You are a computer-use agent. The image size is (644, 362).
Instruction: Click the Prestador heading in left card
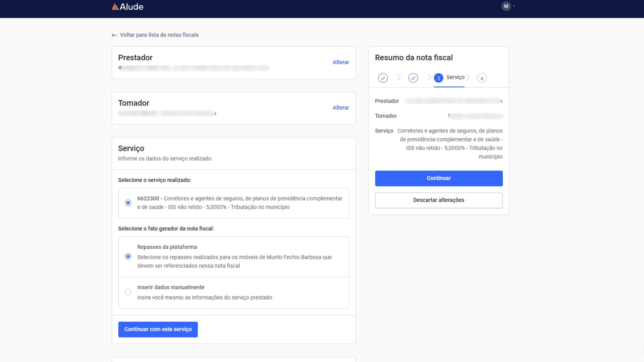tap(135, 58)
